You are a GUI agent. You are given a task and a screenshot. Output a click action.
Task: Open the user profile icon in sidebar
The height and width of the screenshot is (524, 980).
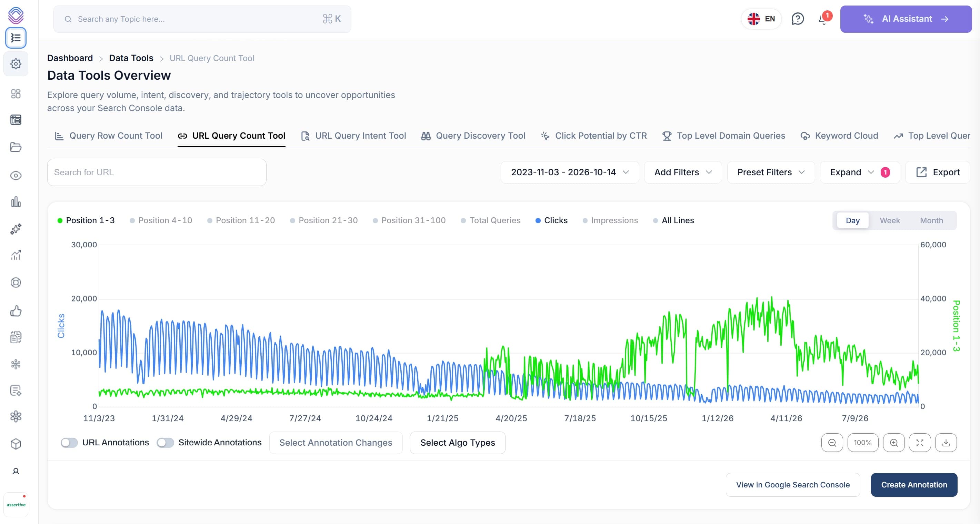pos(16,471)
